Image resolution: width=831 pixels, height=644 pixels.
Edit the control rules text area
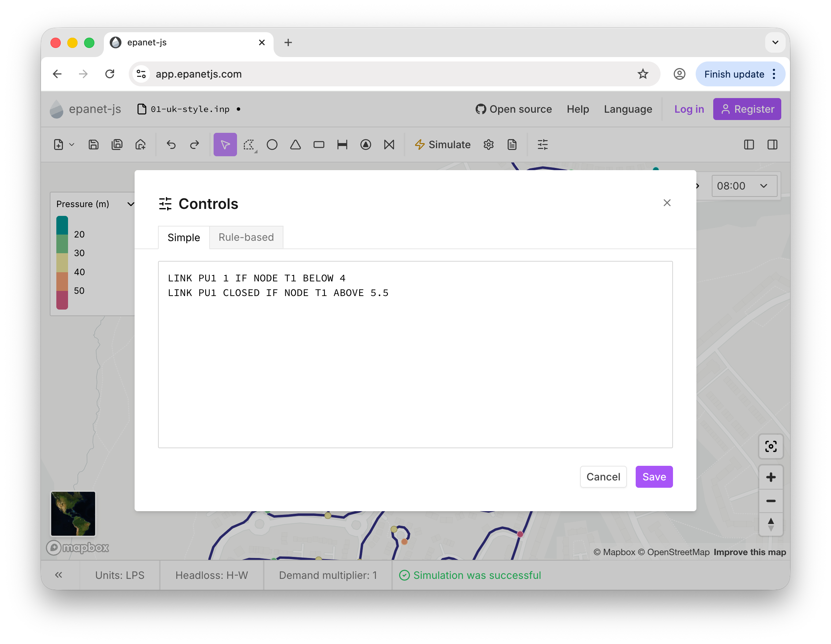415,354
